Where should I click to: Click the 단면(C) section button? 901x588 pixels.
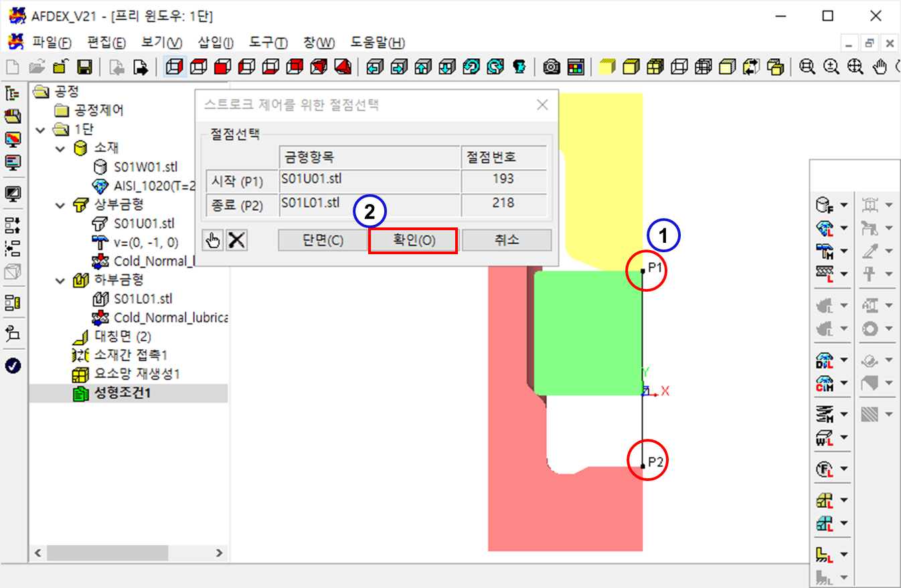coord(323,240)
